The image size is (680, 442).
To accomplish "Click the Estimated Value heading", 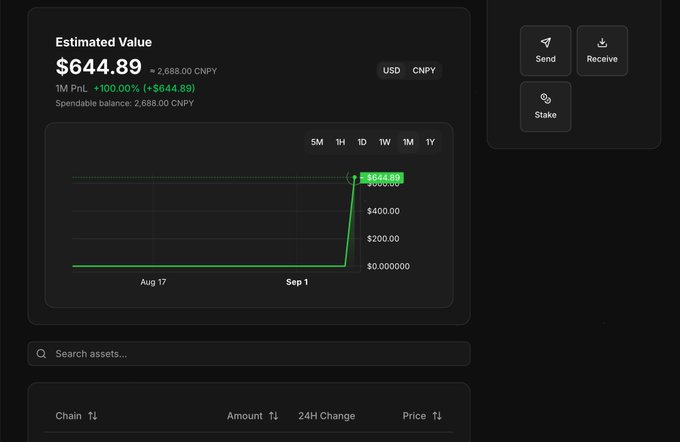I will pos(104,42).
